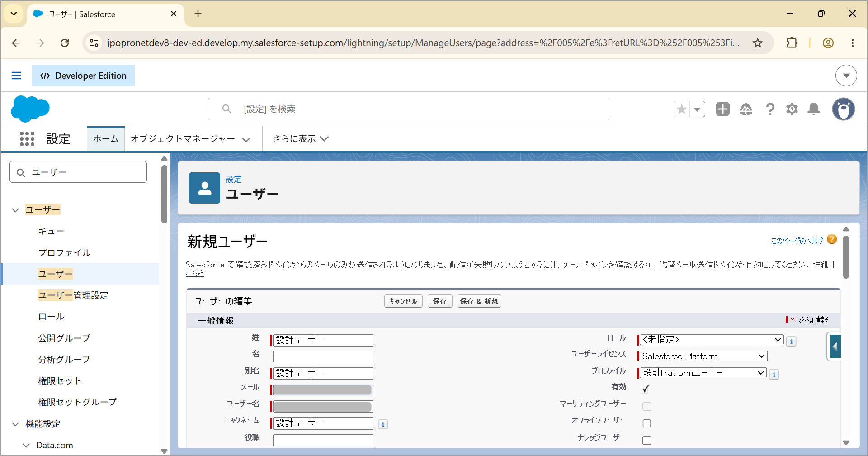
Task: Switch to the ホーム tab
Action: 106,139
